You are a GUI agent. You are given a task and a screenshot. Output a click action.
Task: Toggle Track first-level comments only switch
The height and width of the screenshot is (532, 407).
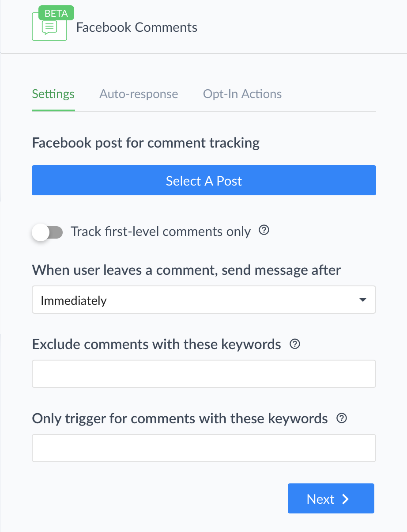coord(47,232)
